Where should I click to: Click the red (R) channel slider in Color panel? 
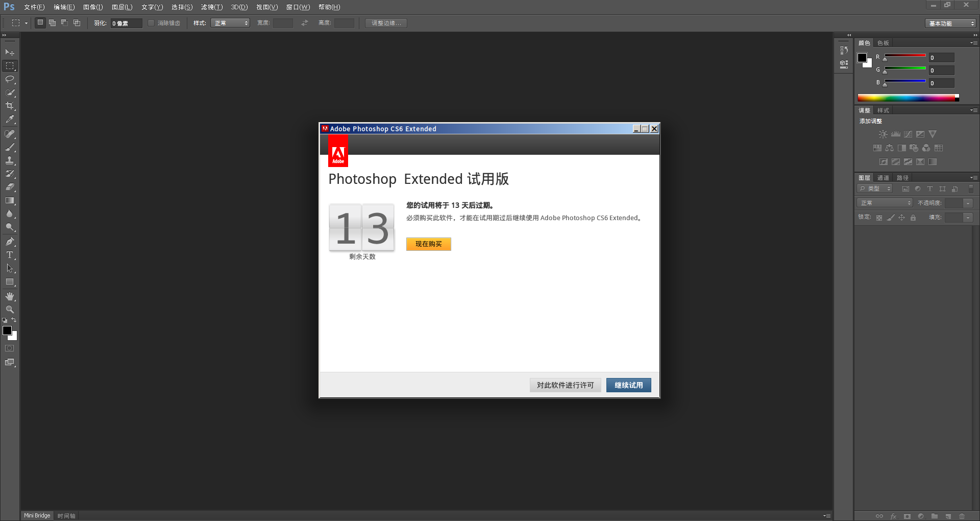[x=905, y=56]
